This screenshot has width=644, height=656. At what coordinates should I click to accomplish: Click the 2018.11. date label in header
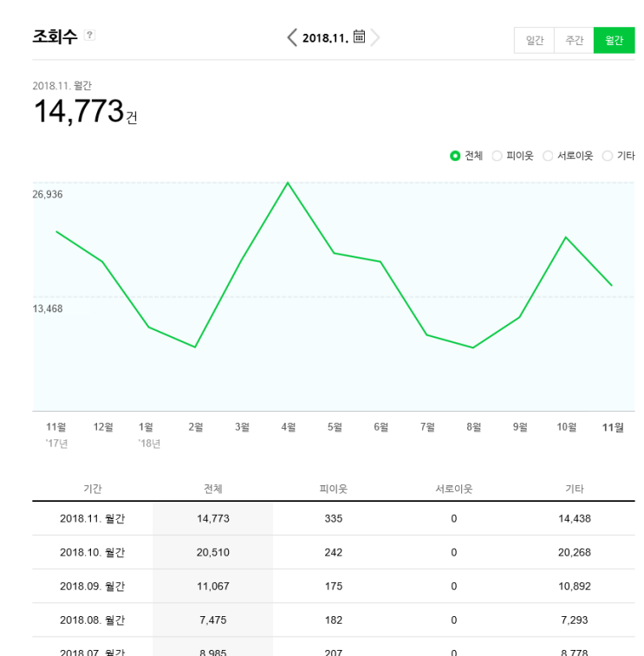[326, 38]
